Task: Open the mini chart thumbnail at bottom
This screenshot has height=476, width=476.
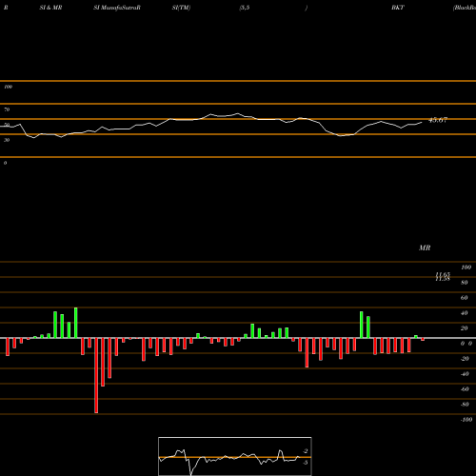Action: 235,456
